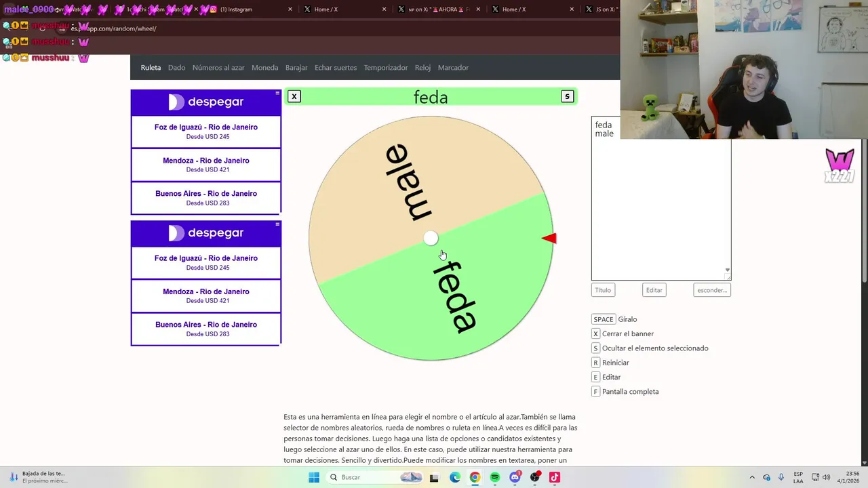Open the Temporizador page
The image size is (868, 488).
(x=386, y=68)
